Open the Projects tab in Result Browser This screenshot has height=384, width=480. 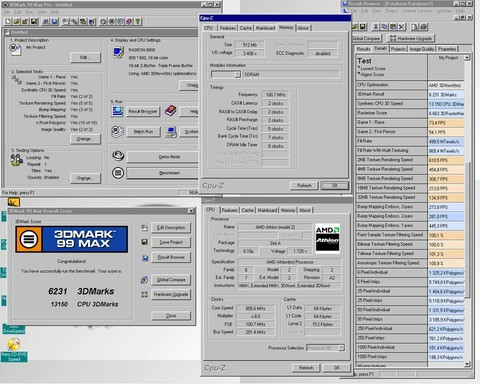pos(398,49)
